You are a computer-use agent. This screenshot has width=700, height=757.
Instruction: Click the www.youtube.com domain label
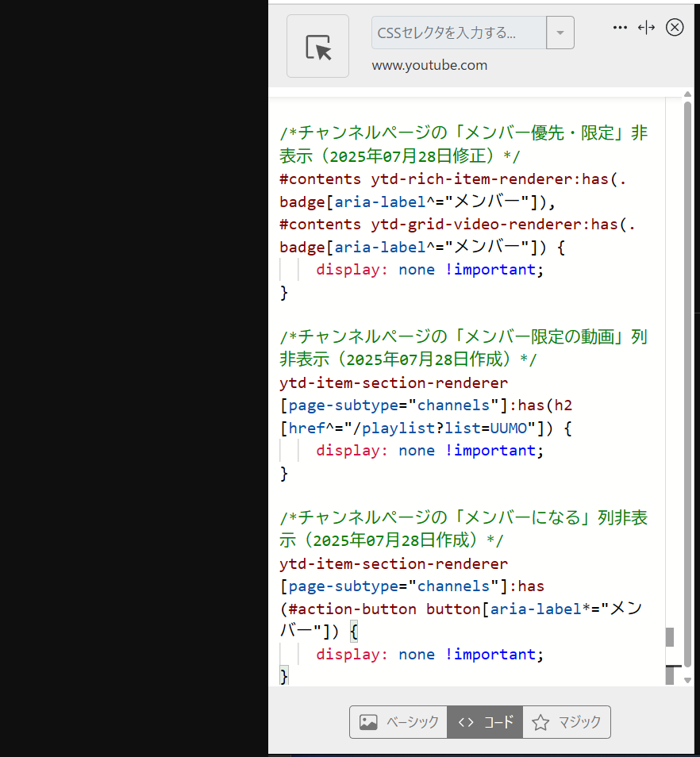point(429,65)
